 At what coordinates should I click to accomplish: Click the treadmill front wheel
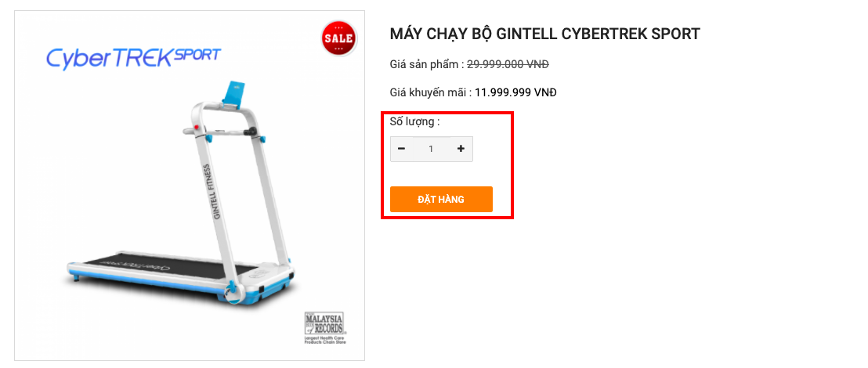(233, 291)
